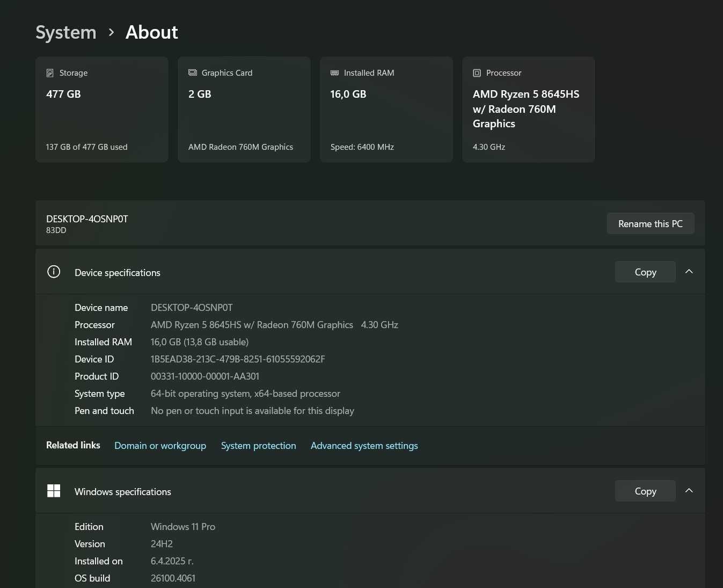Click the Windows logo icon
723x588 pixels.
tap(54, 491)
